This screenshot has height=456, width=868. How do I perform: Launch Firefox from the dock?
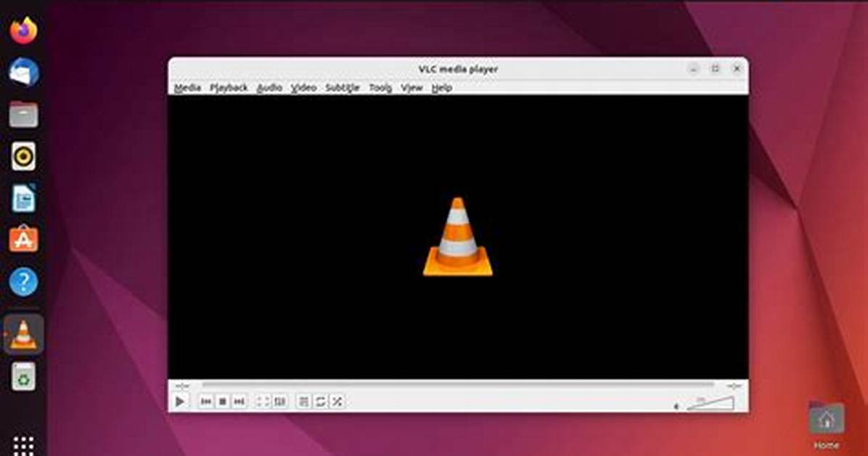point(24,30)
